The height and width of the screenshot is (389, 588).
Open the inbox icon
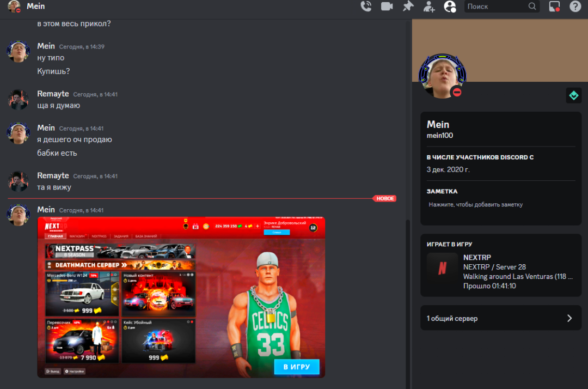point(554,7)
